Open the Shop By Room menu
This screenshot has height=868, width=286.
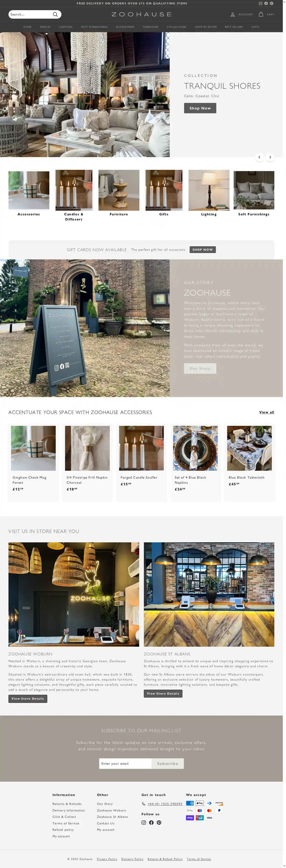pyautogui.click(x=206, y=27)
